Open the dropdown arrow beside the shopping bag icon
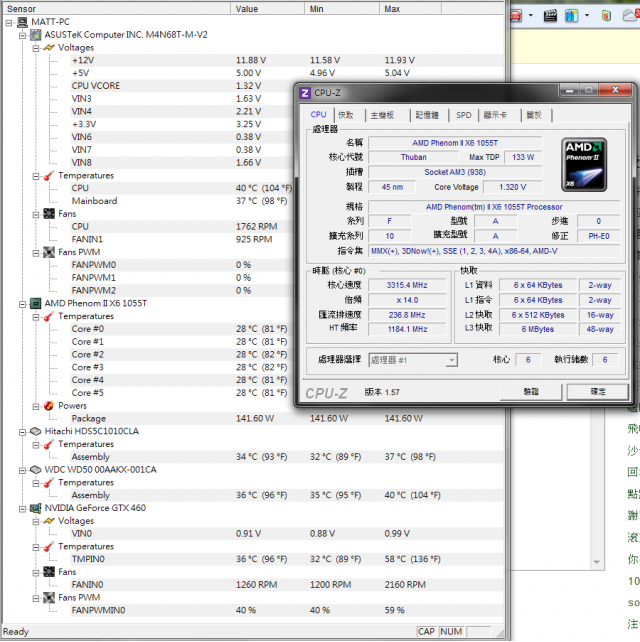 tap(587, 16)
